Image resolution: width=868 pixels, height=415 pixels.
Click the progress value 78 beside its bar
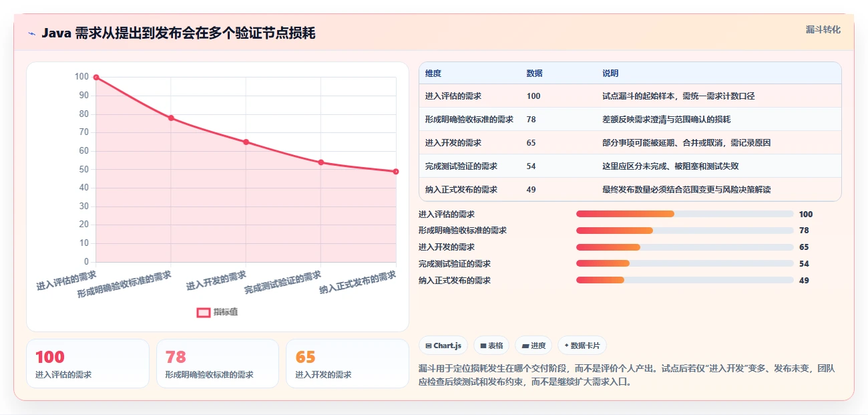pyautogui.click(x=804, y=231)
